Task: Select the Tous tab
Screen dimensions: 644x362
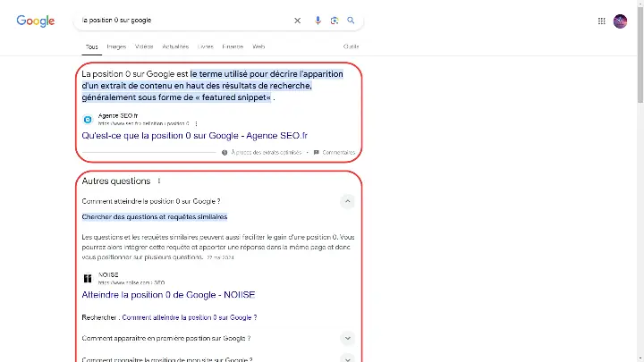Action: coord(91,46)
